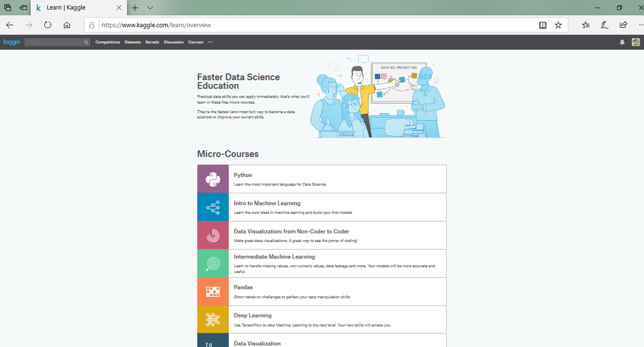
Task: Click the search magnifier icon
Action: (86, 42)
